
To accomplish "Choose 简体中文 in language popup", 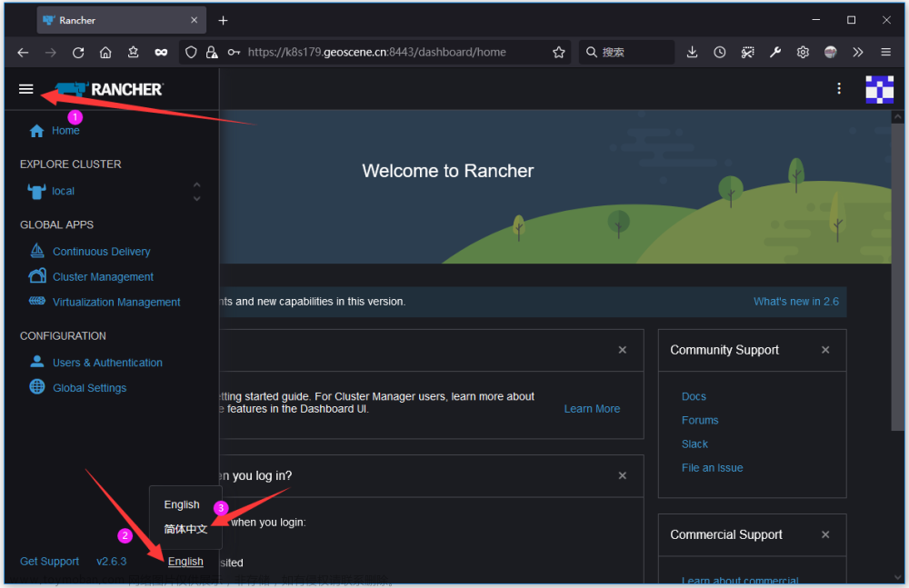I will tap(185, 529).
